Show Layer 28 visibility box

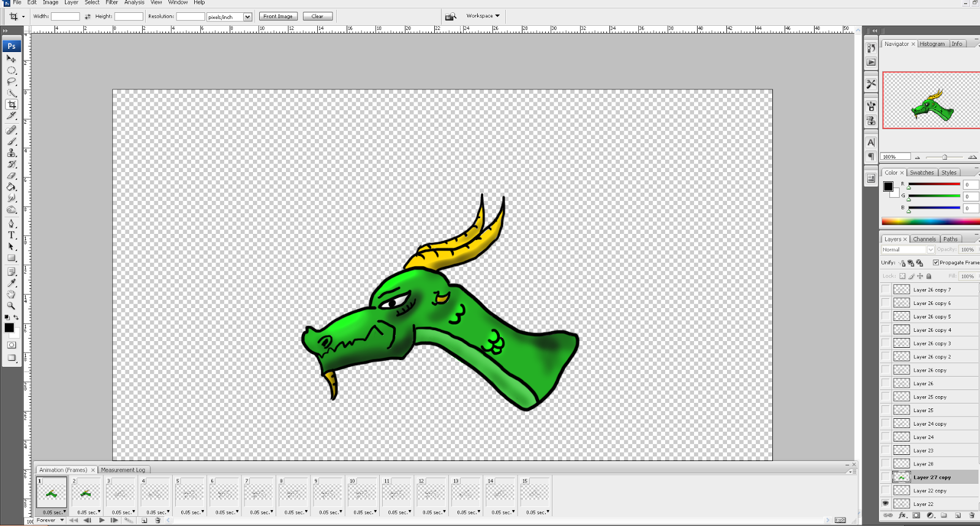[885, 464]
